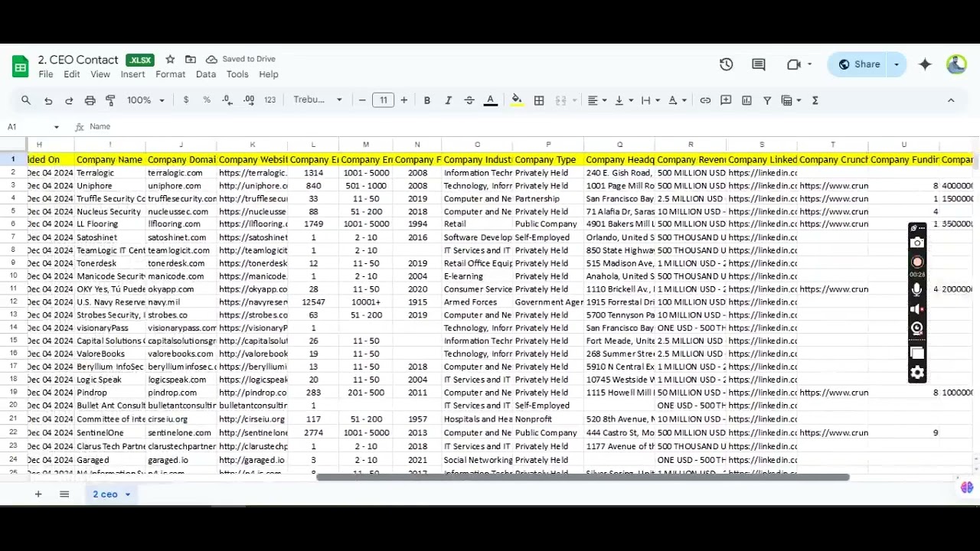
Task: Open more number formats 123
Action: tap(269, 100)
